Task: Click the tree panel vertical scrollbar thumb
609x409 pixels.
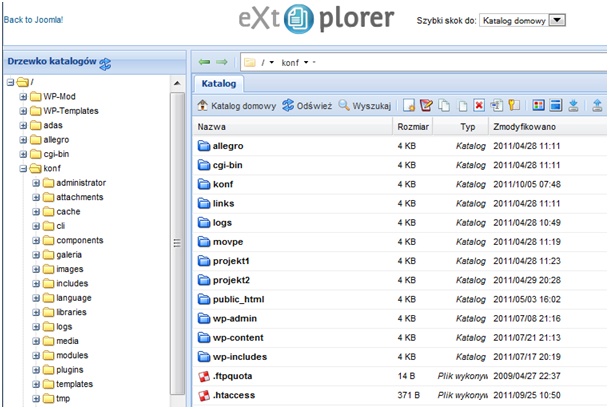Action: click(177, 243)
